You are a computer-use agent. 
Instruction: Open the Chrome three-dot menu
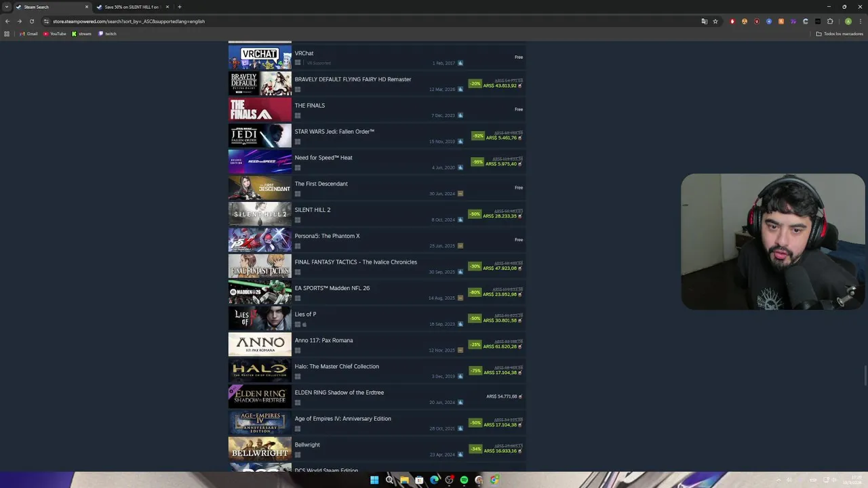click(x=859, y=21)
